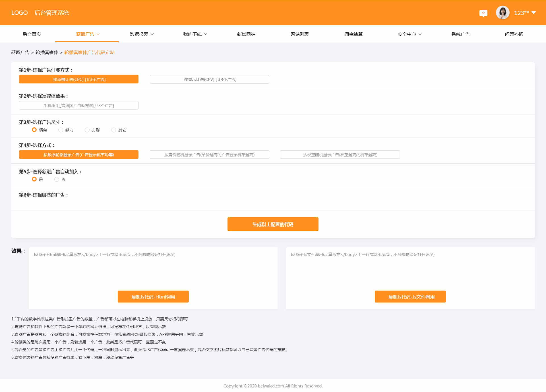Viewport: 546px width, 392px height.
Task: Go to 后台首页 tab
Action: (32, 34)
